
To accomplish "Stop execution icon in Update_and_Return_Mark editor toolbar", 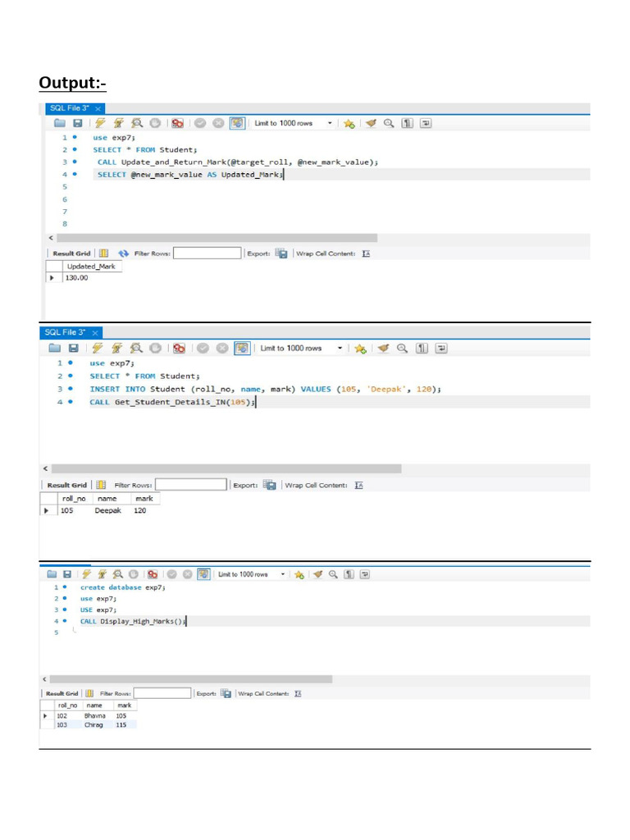I will pos(155,123).
